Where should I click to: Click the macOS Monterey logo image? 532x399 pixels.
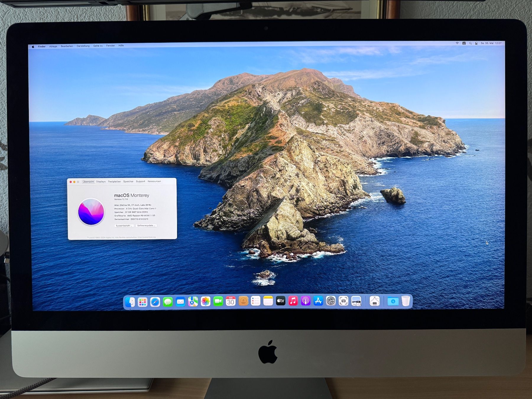tap(91, 212)
